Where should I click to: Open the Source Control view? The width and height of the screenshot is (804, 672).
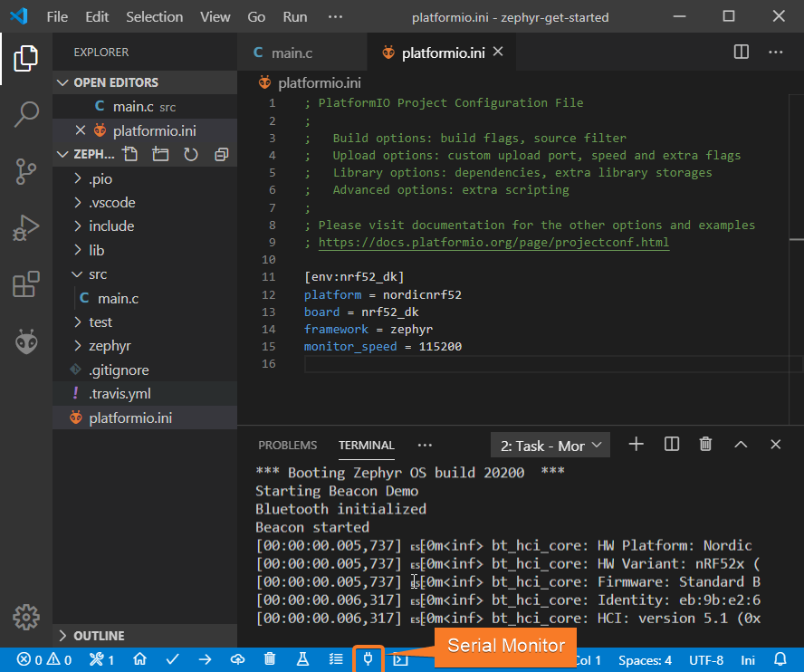[25, 171]
